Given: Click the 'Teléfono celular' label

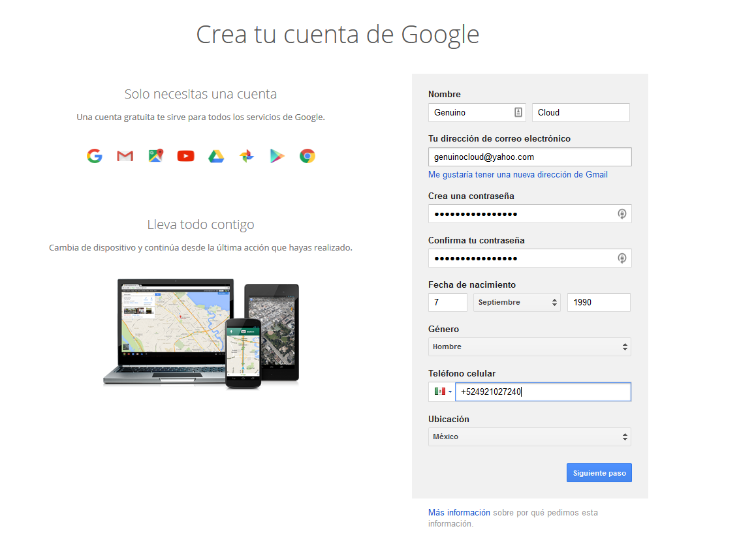Looking at the screenshot, I should click(462, 374).
